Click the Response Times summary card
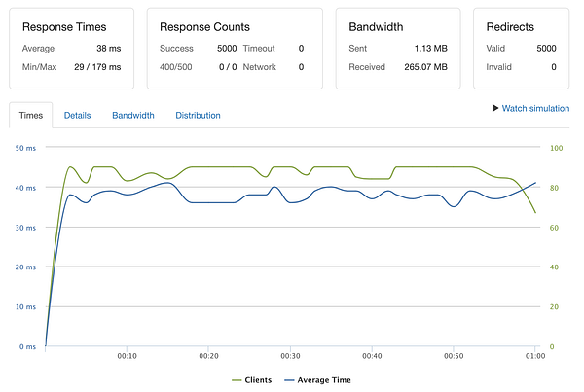This screenshot has height=392, width=584. (71, 49)
